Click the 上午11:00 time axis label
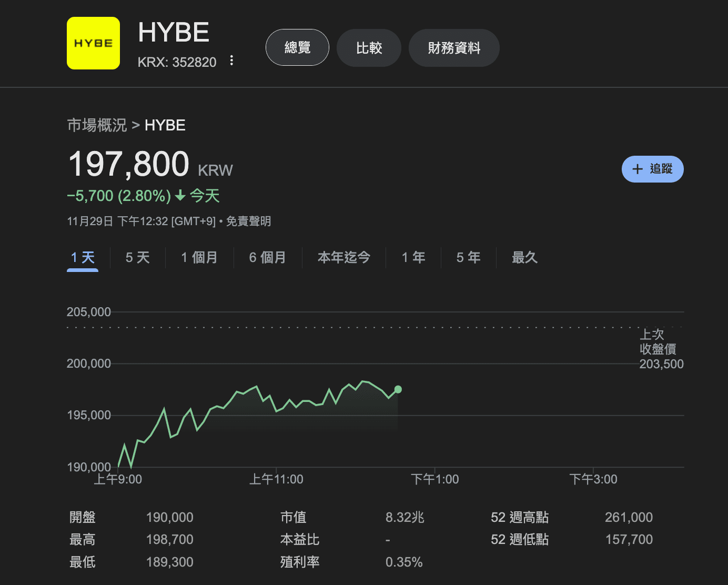Image resolution: width=728 pixels, height=585 pixels. [276, 479]
